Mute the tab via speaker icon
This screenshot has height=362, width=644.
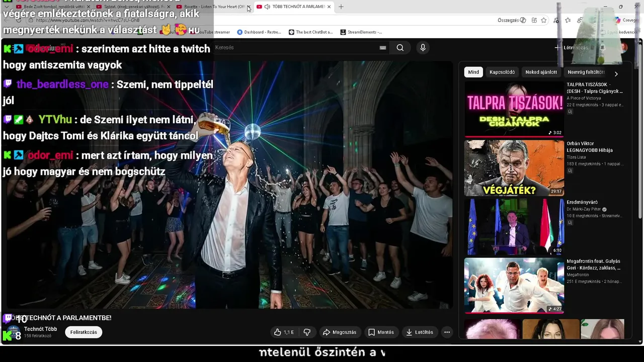[267, 7]
